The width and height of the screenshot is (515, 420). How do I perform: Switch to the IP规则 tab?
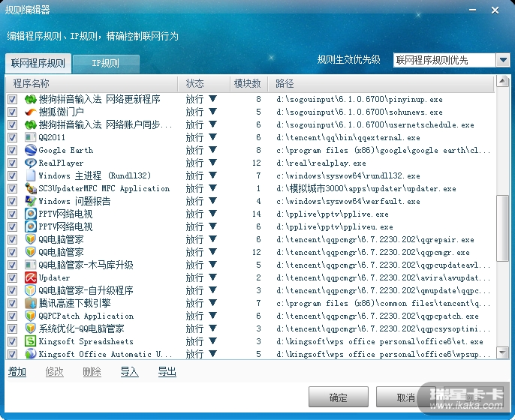pos(106,64)
